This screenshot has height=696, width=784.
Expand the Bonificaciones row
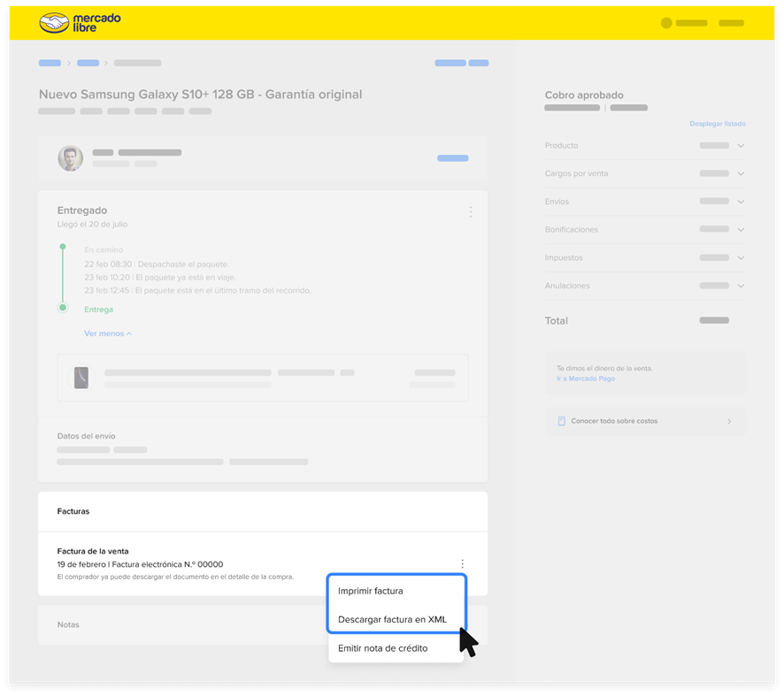point(741,230)
